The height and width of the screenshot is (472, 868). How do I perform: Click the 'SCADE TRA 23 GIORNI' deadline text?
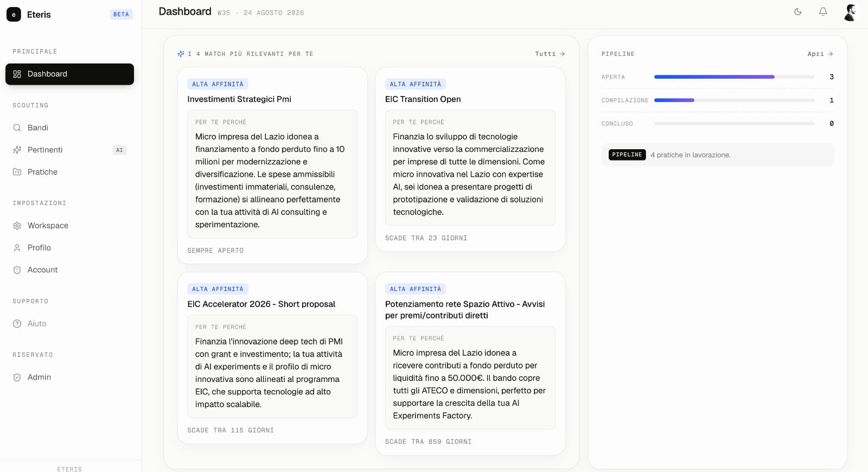[426, 238]
